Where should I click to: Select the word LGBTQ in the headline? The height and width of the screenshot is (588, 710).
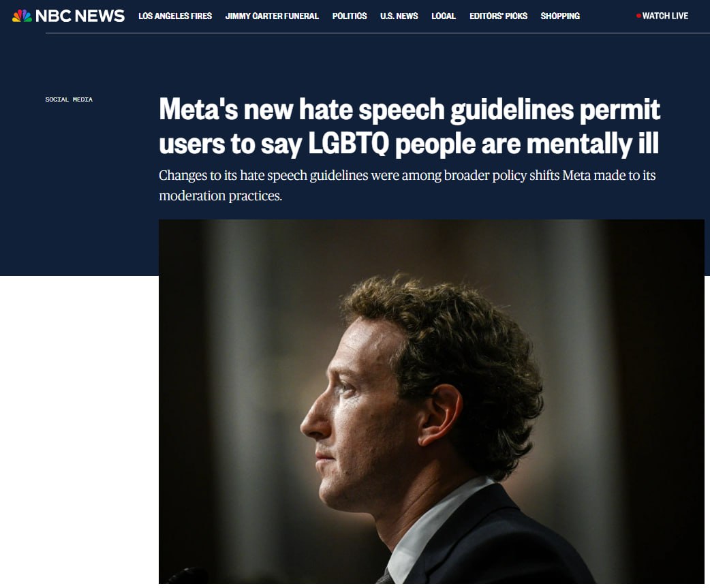349,144
